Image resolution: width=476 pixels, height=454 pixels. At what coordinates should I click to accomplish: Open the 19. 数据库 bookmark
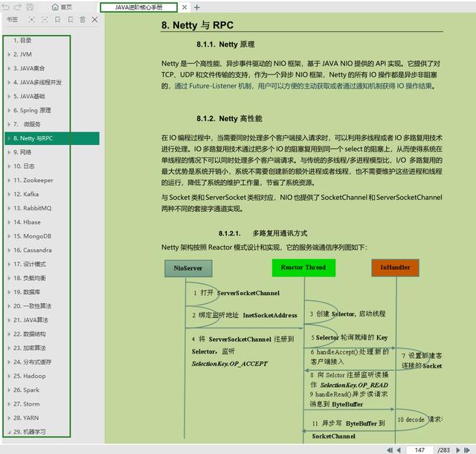click(27, 292)
